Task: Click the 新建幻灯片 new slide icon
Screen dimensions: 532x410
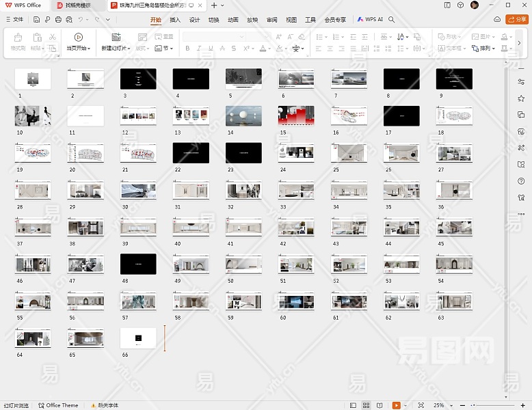Action: (x=116, y=37)
